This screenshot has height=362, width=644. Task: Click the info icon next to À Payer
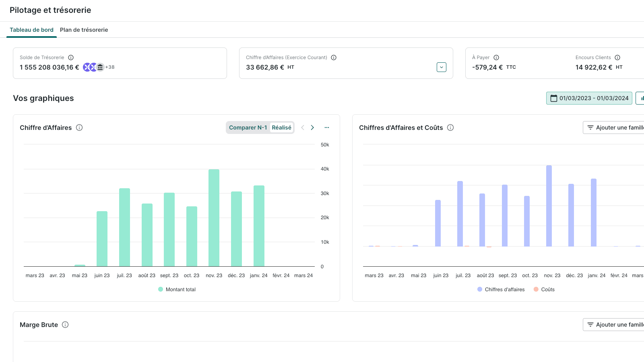click(496, 58)
